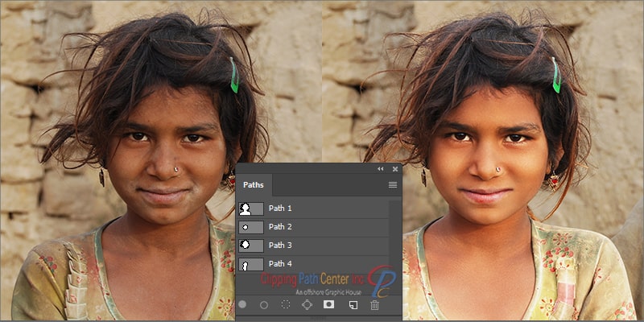Click the Paths panel vertical scrollbar

tap(395, 236)
